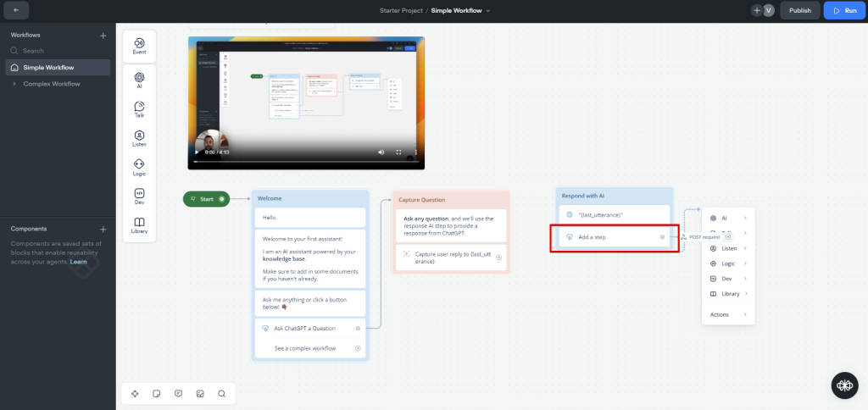Click the Publish button
Screen dimensions: 868x410
(x=799, y=11)
